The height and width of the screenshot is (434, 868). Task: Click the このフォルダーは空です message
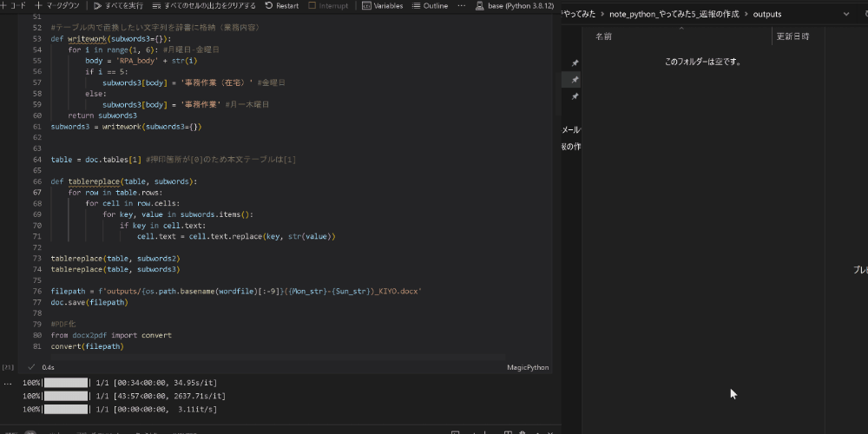coord(702,62)
